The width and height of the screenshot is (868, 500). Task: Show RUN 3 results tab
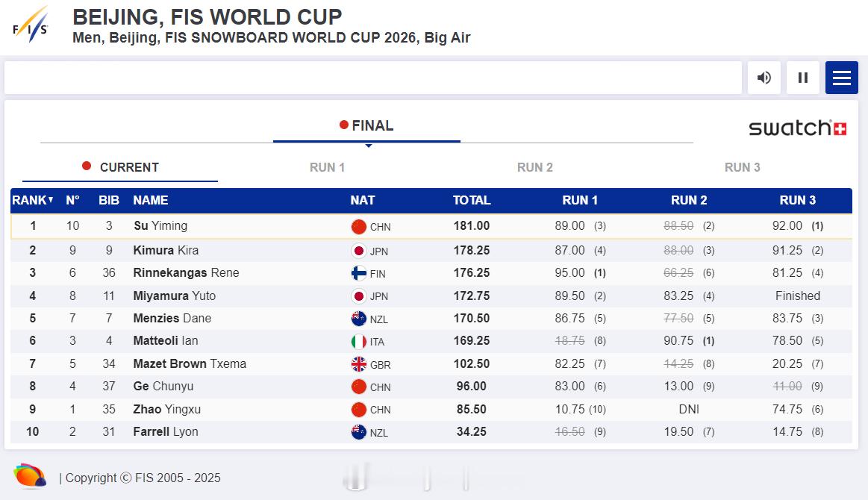point(742,167)
